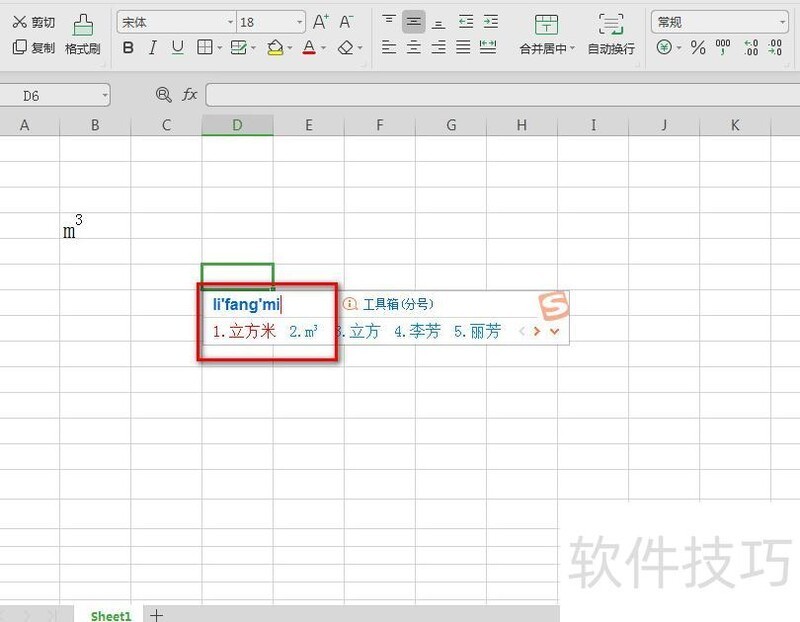Choose IME candidate 3. 立方

pyautogui.click(x=359, y=331)
